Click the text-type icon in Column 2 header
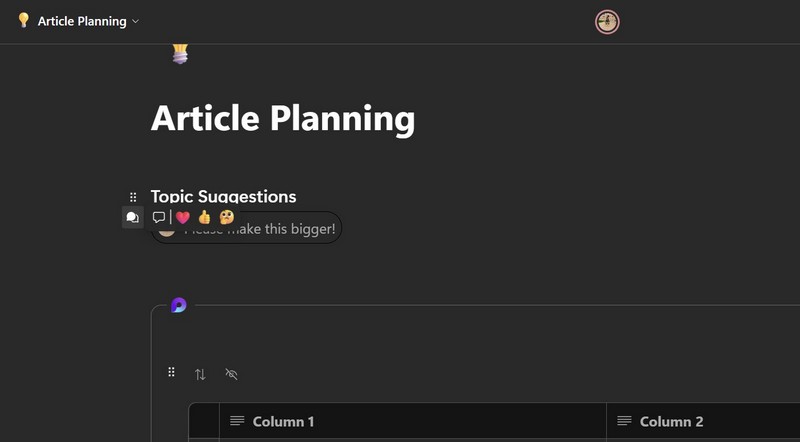The height and width of the screenshot is (442, 800). pos(624,421)
